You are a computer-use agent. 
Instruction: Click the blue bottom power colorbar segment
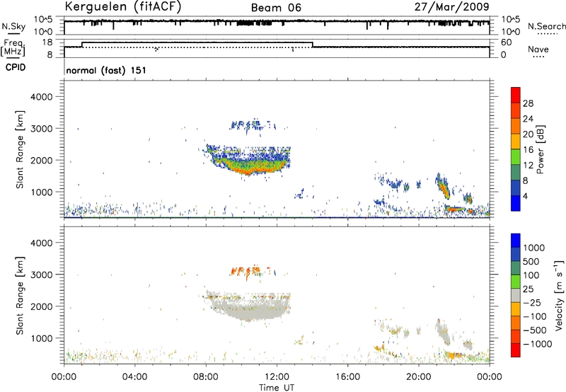click(x=516, y=203)
